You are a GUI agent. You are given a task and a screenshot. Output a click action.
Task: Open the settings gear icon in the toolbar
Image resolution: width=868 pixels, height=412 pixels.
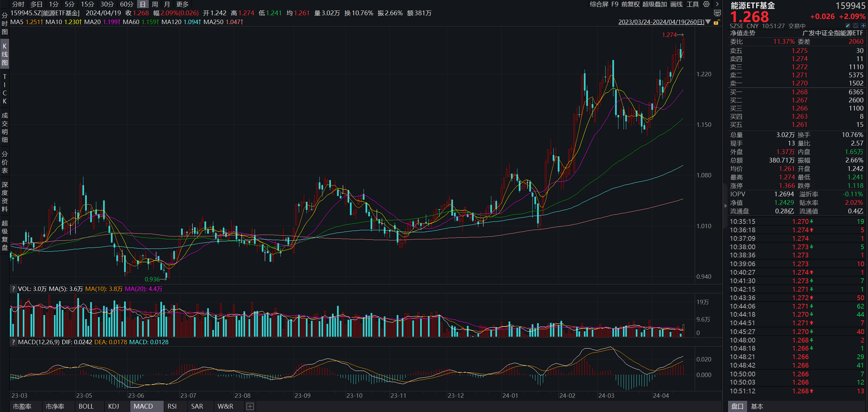(x=706, y=4)
